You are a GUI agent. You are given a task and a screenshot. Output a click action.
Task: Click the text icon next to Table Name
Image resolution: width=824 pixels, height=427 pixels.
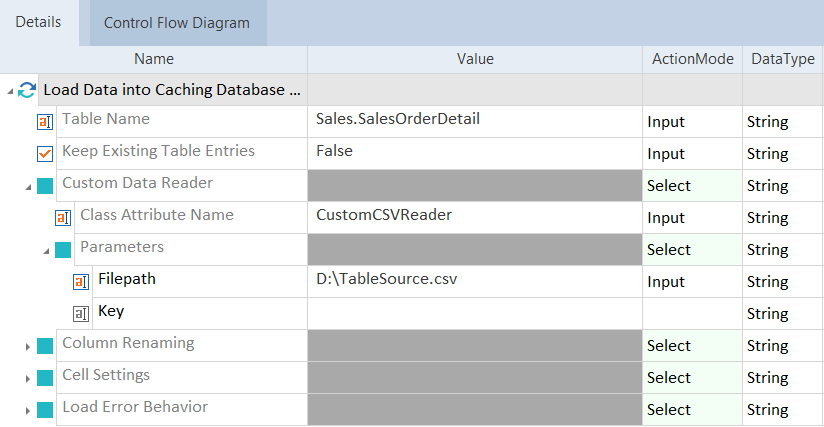[45, 122]
